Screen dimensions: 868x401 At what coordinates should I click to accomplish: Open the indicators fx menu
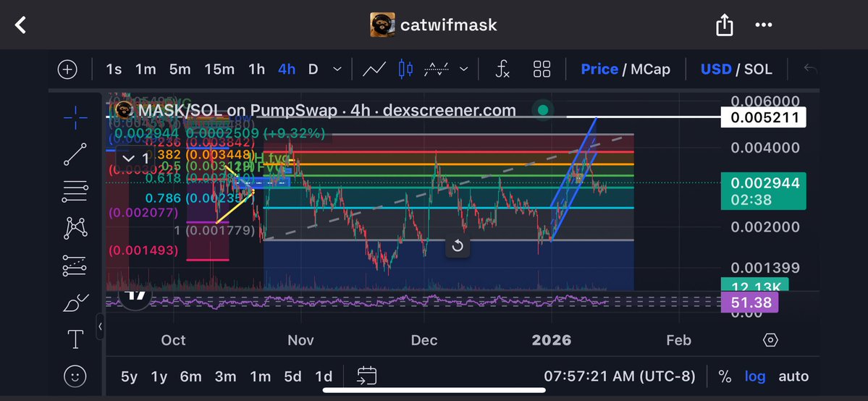pyautogui.click(x=502, y=69)
